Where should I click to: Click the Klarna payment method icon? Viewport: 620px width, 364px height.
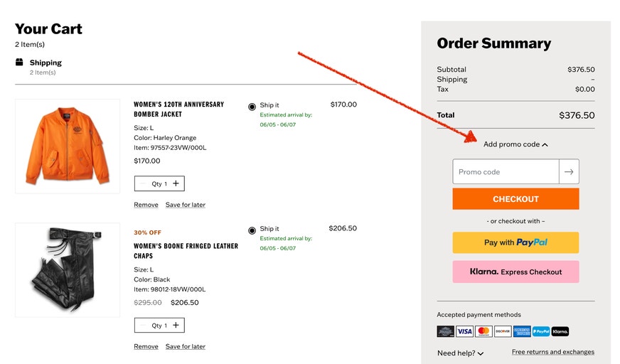point(560,331)
